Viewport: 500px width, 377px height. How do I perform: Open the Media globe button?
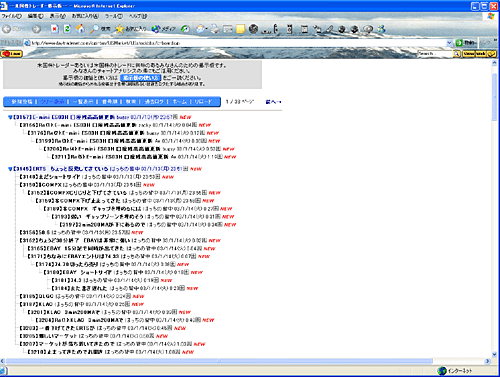(163, 29)
